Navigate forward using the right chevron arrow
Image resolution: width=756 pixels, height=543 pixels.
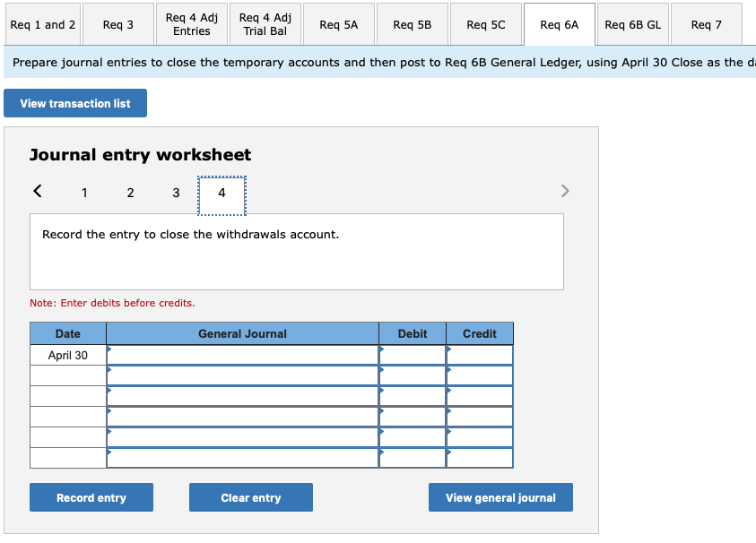565,191
